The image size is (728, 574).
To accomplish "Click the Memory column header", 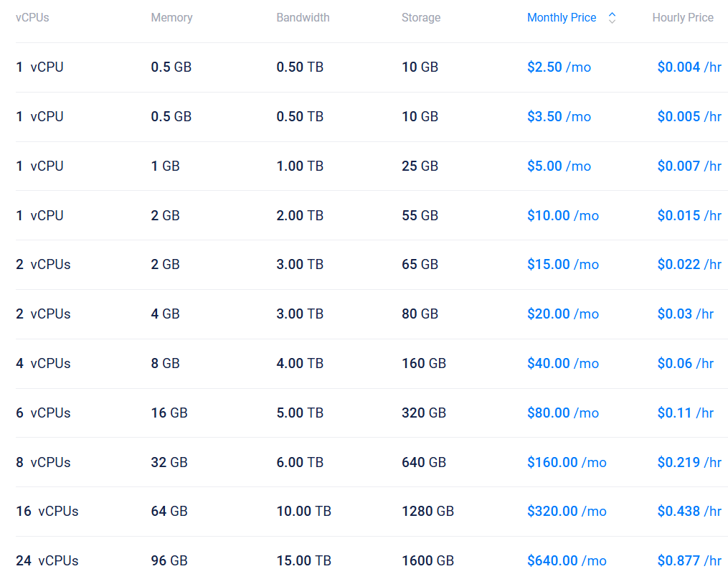I will click(171, 18).
